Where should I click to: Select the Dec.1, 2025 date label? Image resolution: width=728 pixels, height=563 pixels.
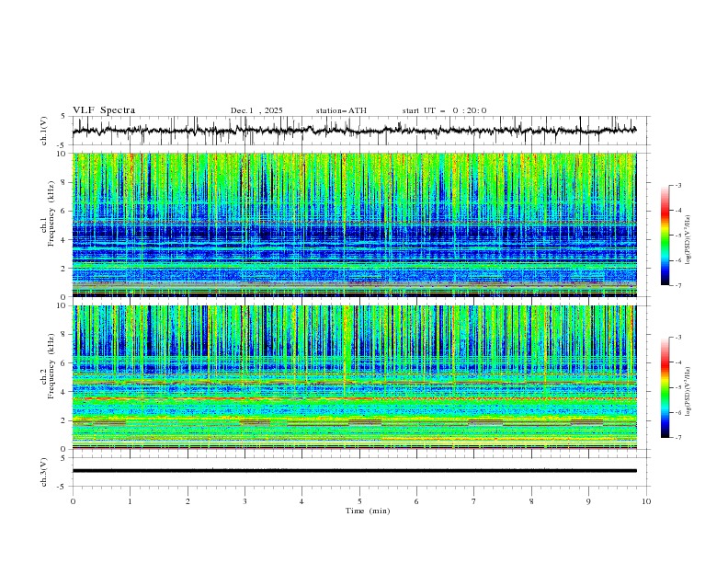pyautogui.click(x=256, y=110)
